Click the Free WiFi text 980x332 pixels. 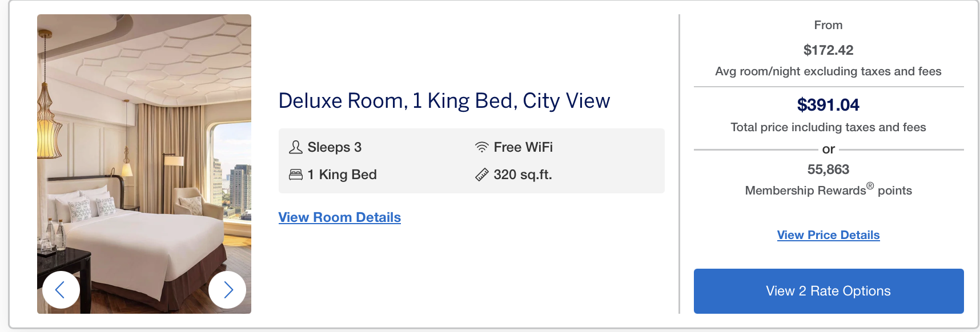pos(523,147)
